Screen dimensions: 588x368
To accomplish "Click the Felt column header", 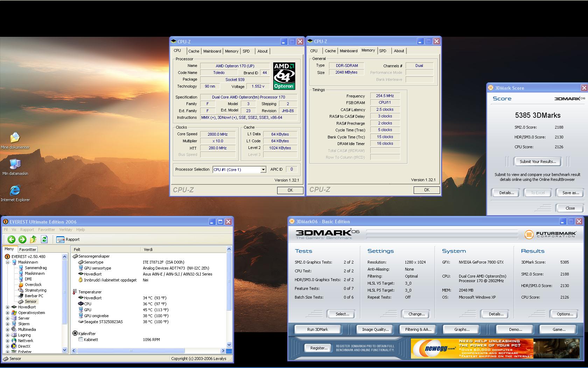I will [106, 250].
